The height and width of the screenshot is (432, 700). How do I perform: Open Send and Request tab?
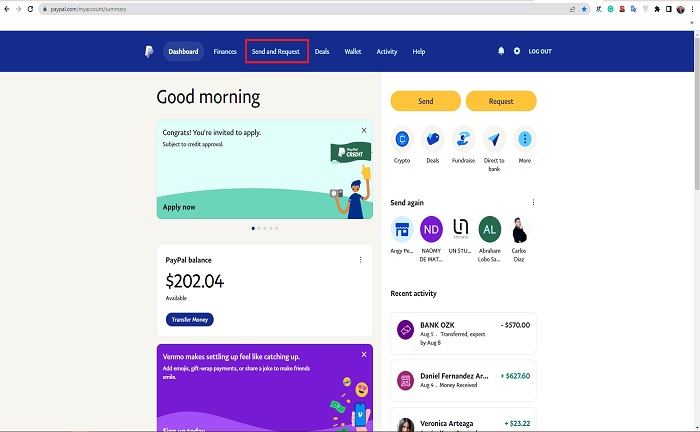coord(276,51)
